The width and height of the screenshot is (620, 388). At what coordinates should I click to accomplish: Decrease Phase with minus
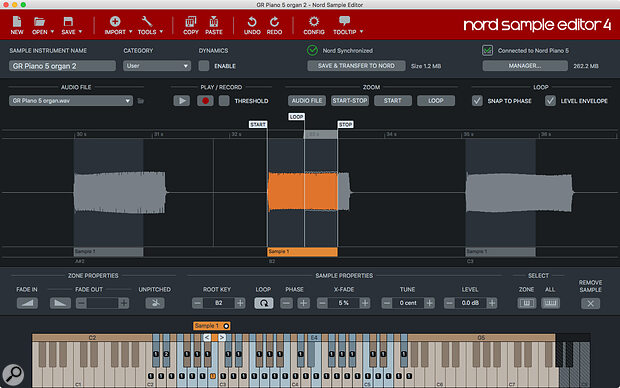[x=286, y=303]
